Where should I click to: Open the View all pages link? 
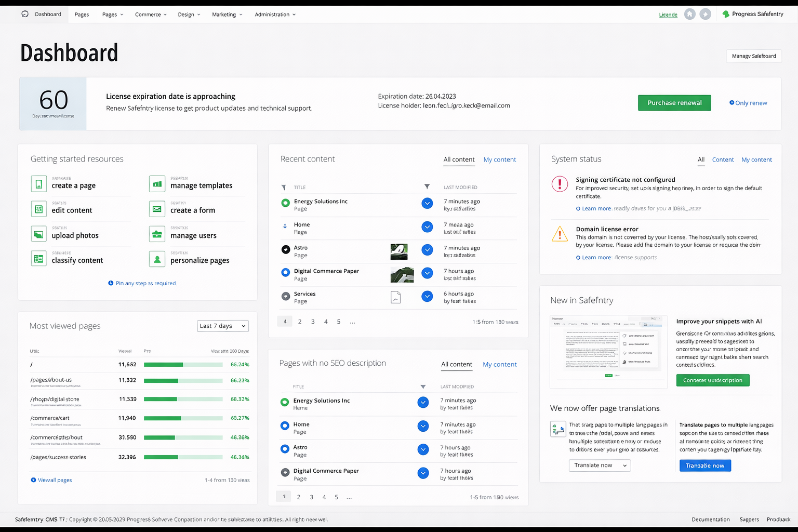51,480
